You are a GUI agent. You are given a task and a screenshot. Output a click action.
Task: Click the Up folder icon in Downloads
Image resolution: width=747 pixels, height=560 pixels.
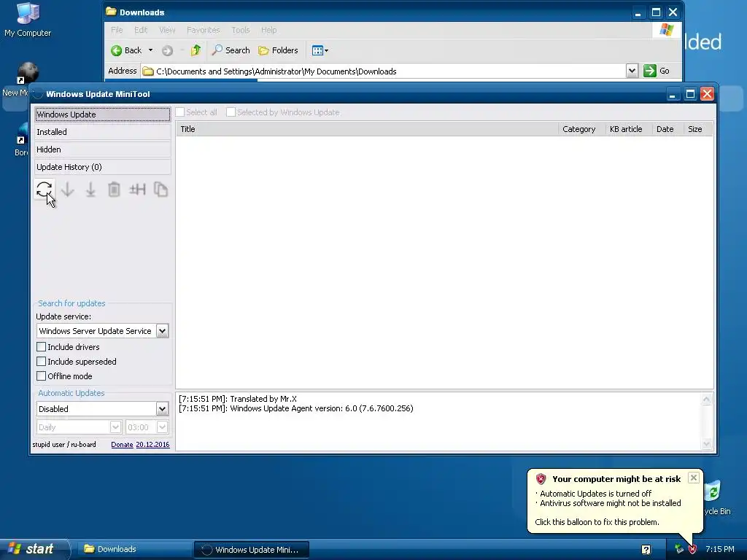tap(196, 50)
